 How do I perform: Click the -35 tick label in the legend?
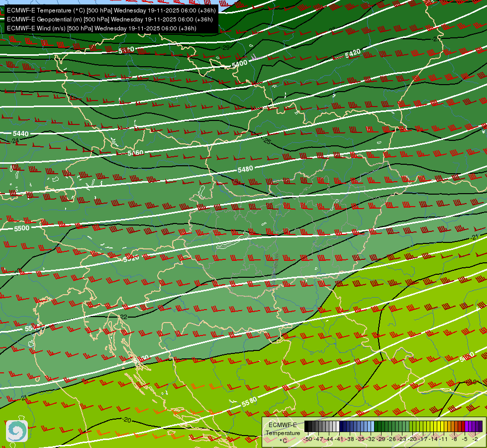[360, 440]
